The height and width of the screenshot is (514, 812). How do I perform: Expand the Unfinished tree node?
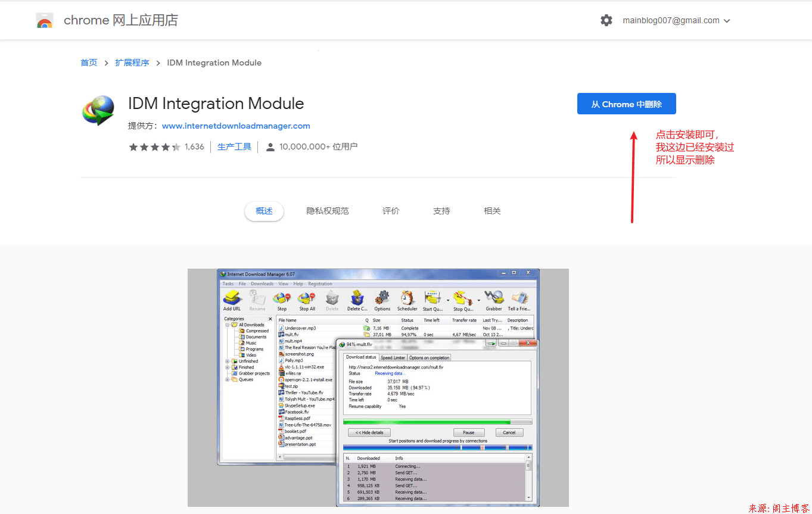click(x=227, y=361)
